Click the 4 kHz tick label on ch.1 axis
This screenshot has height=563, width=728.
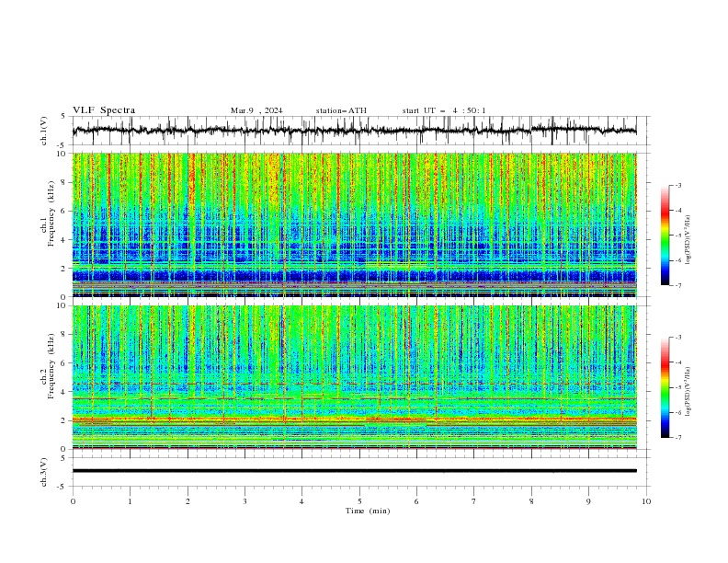coord(64,240)
